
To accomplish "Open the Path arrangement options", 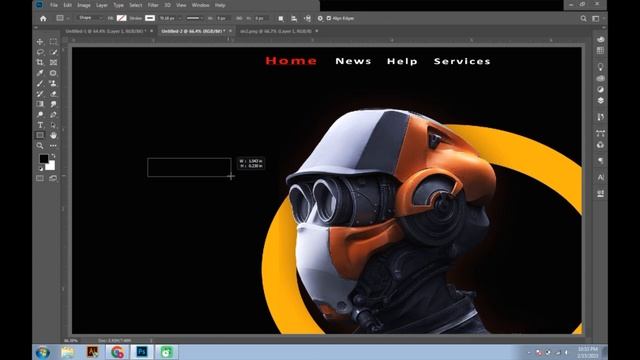I will click(307, 18).
